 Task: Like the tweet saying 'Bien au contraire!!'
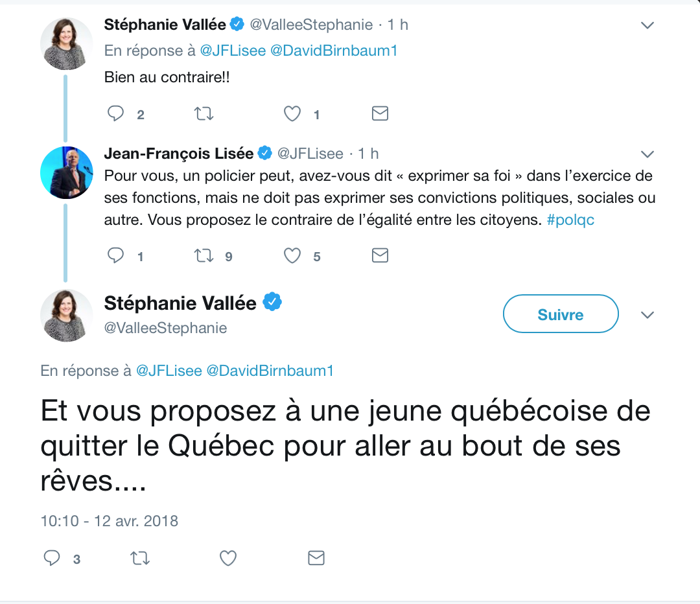coord(291,113)
